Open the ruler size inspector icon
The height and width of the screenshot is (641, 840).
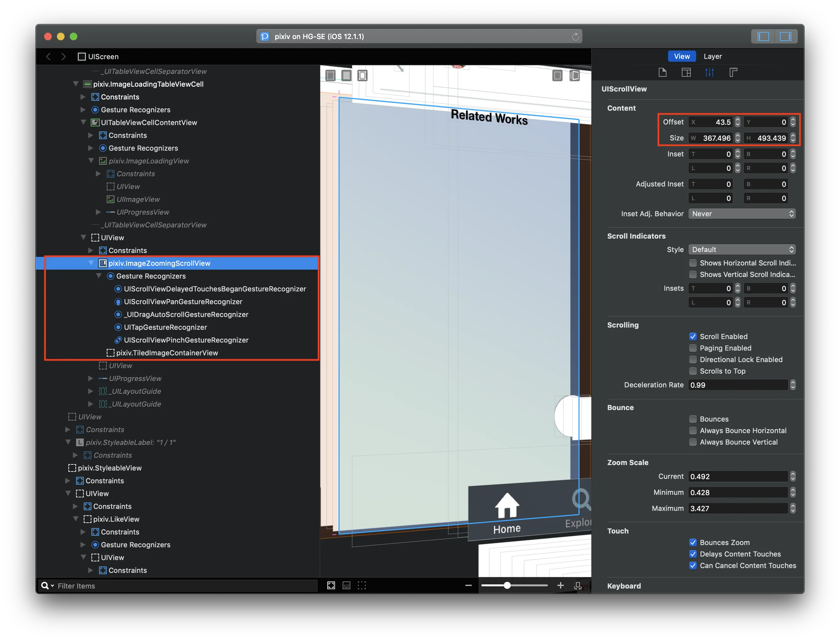(x=733, y=73)
